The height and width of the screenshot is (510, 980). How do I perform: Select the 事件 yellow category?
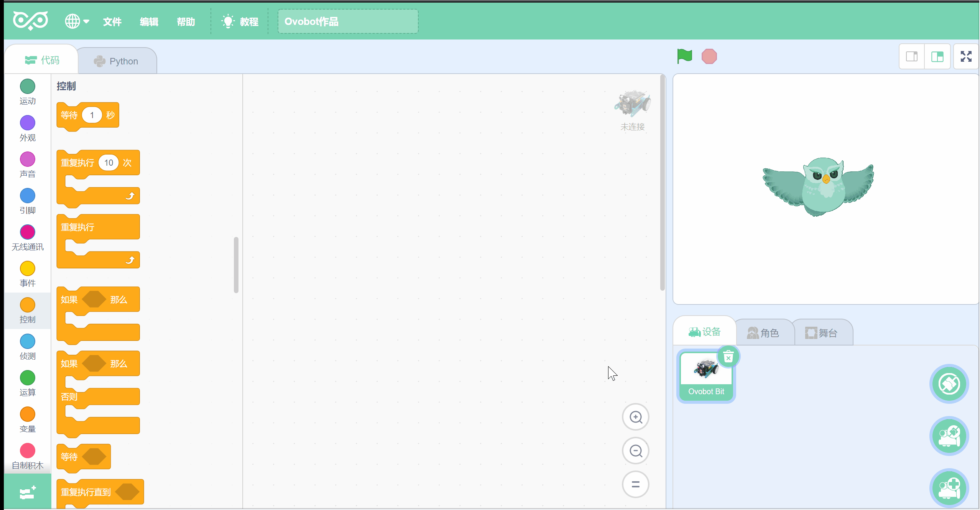coord(28,274)
